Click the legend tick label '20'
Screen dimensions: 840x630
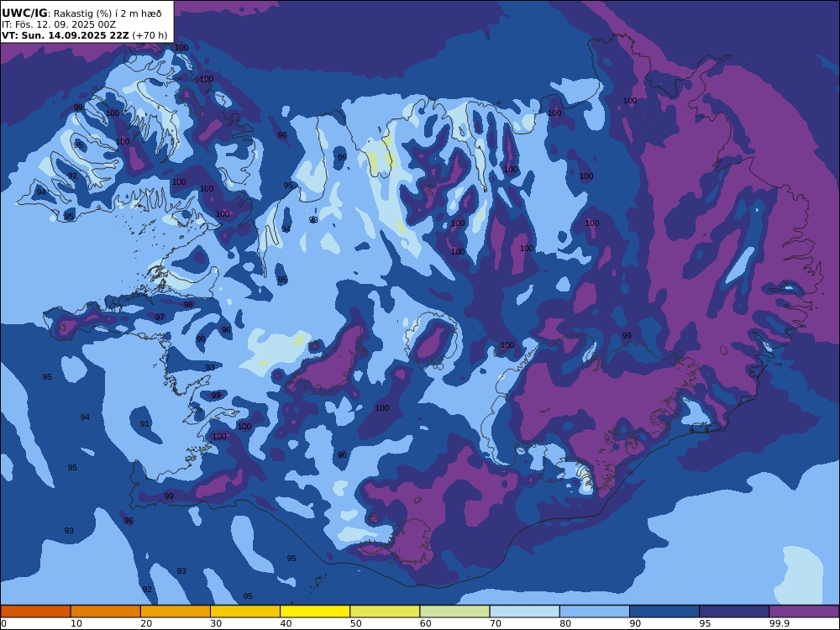[146, 623]
